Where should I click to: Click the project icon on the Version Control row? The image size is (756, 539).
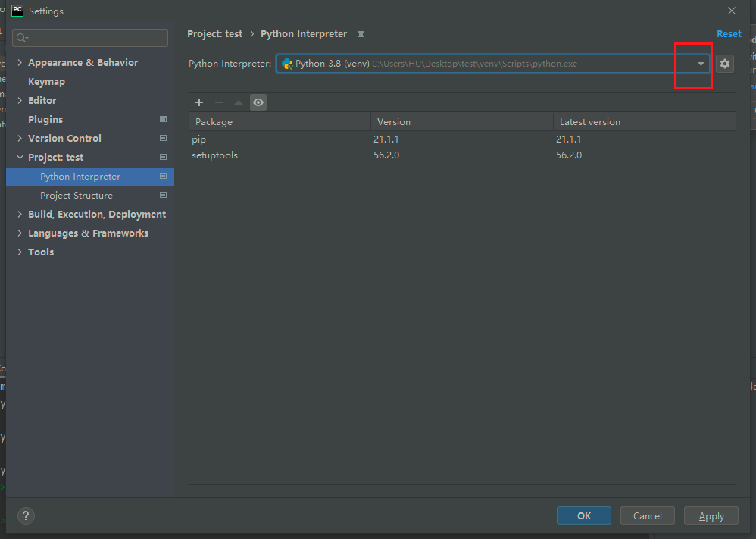(x=164, y=138)
